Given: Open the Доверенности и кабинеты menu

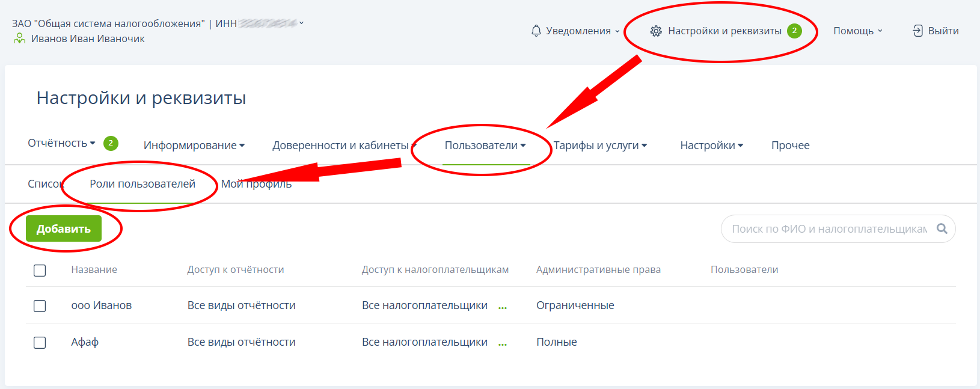Looking at the screenshot, I should point(341,145).
